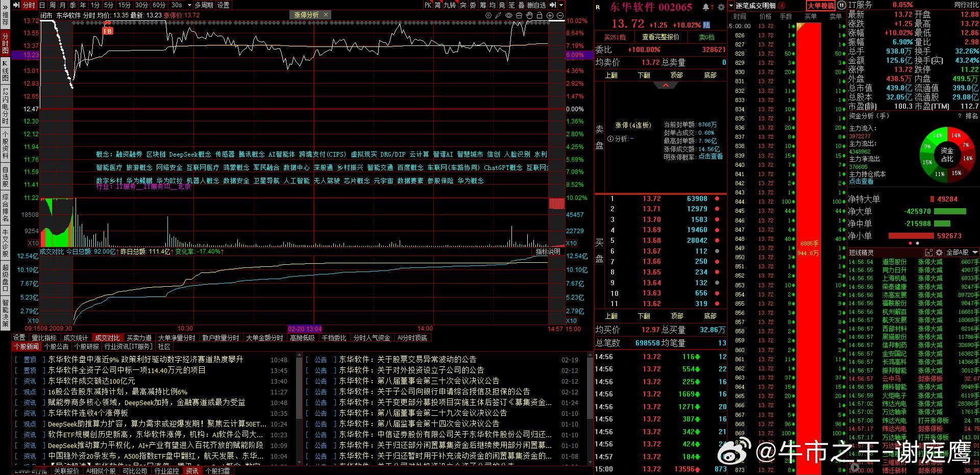Click the 筹 chip distribution toolbar button
This screenshot has height=475, width=980.
483,5
